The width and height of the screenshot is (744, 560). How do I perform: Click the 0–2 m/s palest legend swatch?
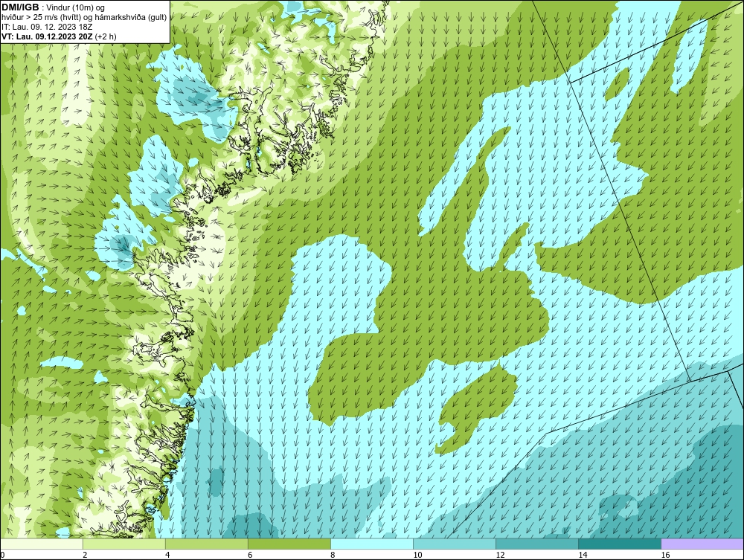tap(42, 544)
